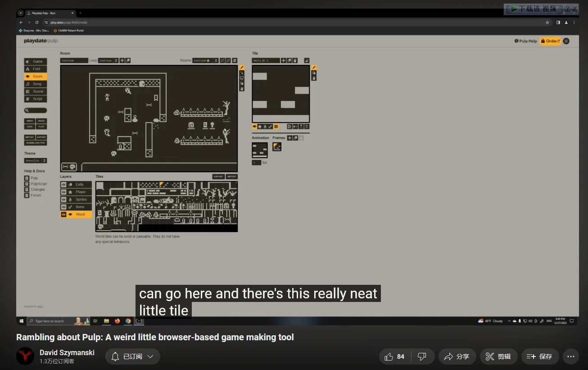Open Firefox from the Windows taskbar
The width and height of the screenshot is (588, 370).
click(x=118, y=321)
